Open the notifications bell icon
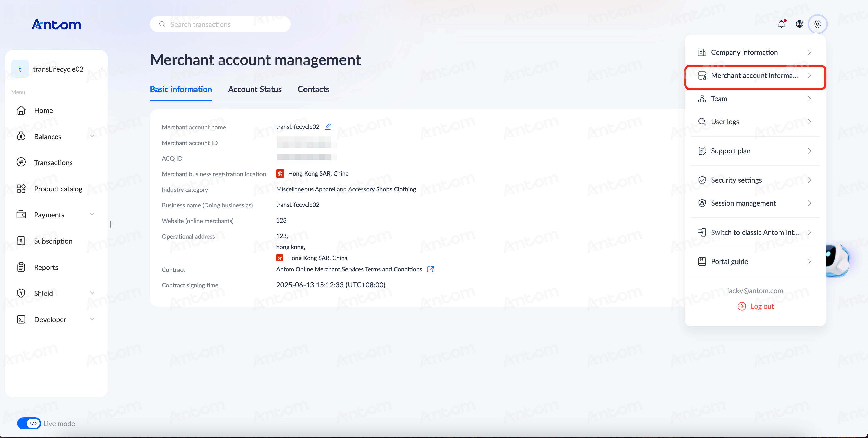Image resolution: width=868 pixels, height=438 pixels. [782, 24]
